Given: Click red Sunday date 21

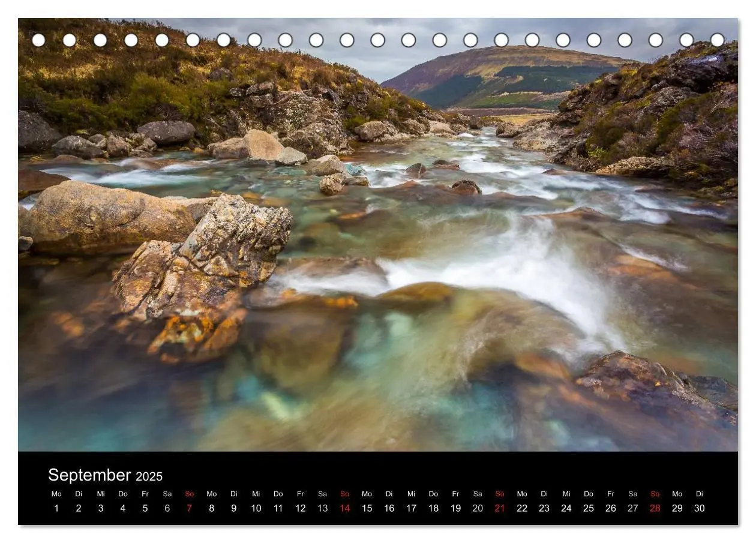Looking at the screenshot, I should (500, 508).
